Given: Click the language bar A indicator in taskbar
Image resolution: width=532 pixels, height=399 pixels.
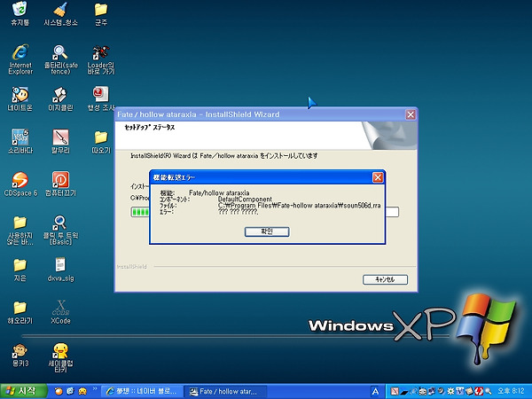Looking at the screenshot, I should [x=376, y=391].
